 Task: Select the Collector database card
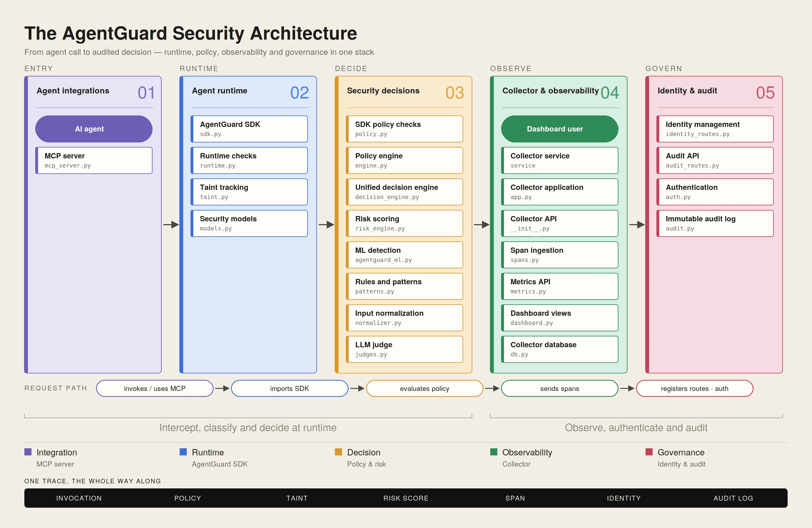point(560,349)
